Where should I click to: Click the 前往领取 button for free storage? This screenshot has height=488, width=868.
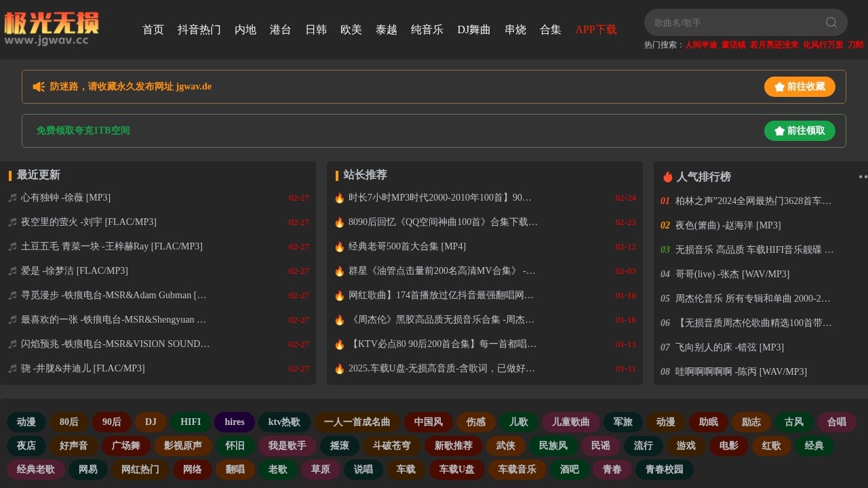pos(800,131)
